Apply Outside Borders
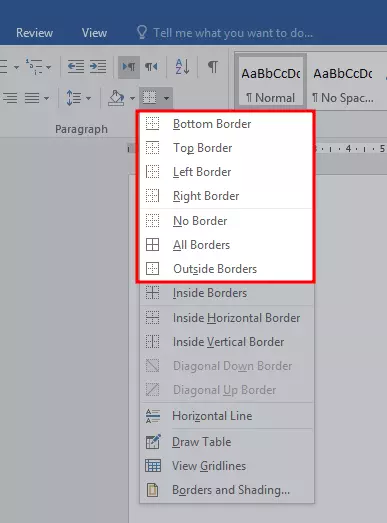The image size is (387, 523). coord(226,269)
